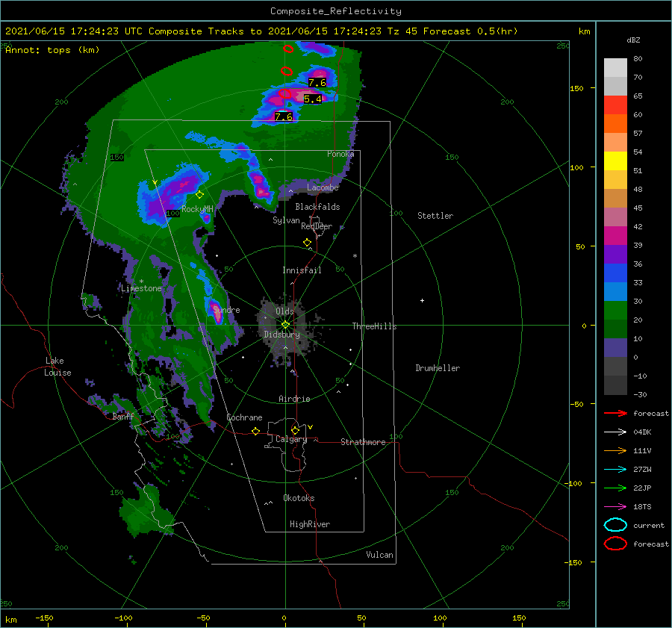Click the Calgary city label
672x628 pixels.
[291, 439]
